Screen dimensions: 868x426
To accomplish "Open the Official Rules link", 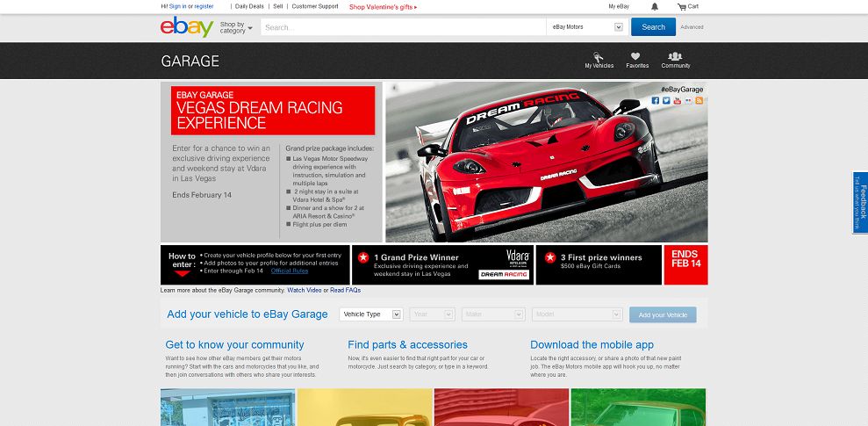I will (x=290, y=271).
